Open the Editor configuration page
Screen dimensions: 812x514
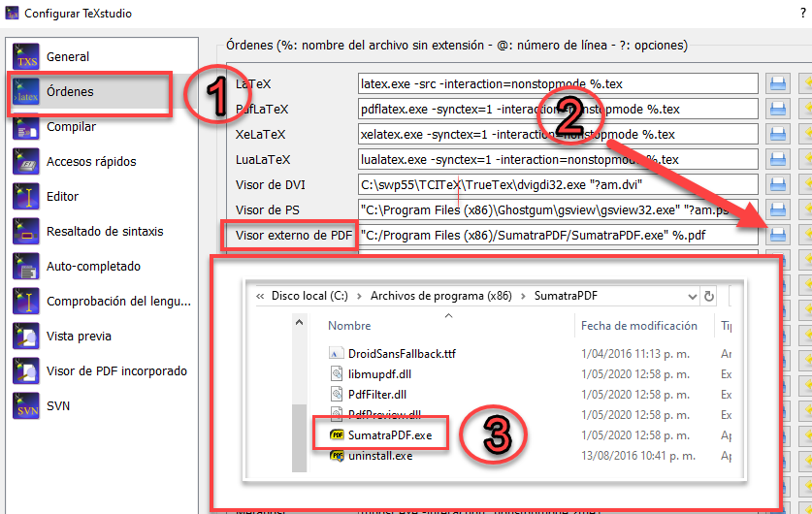62,197
